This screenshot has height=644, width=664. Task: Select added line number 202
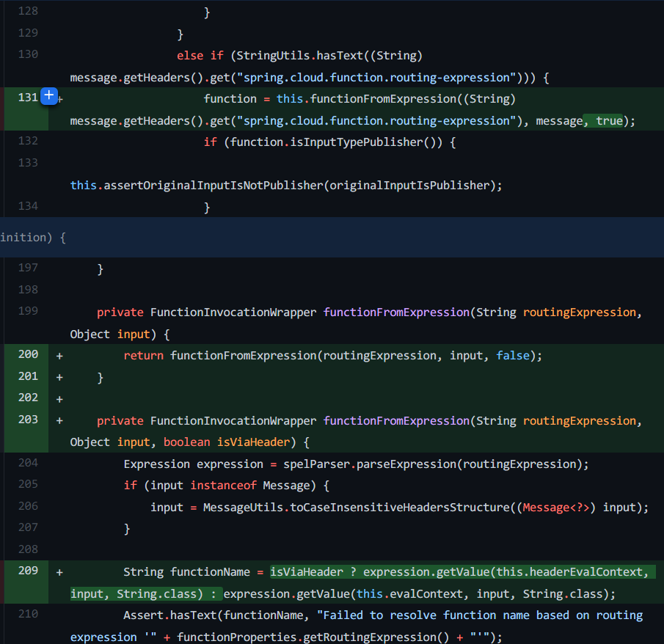pos(28,398)
